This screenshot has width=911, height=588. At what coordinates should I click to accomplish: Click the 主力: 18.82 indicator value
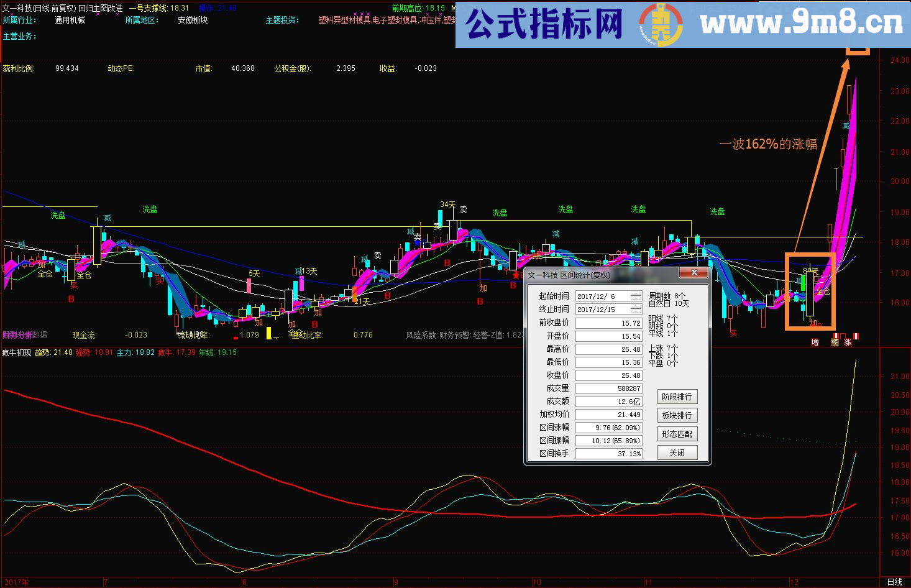(x=135, y=352)
